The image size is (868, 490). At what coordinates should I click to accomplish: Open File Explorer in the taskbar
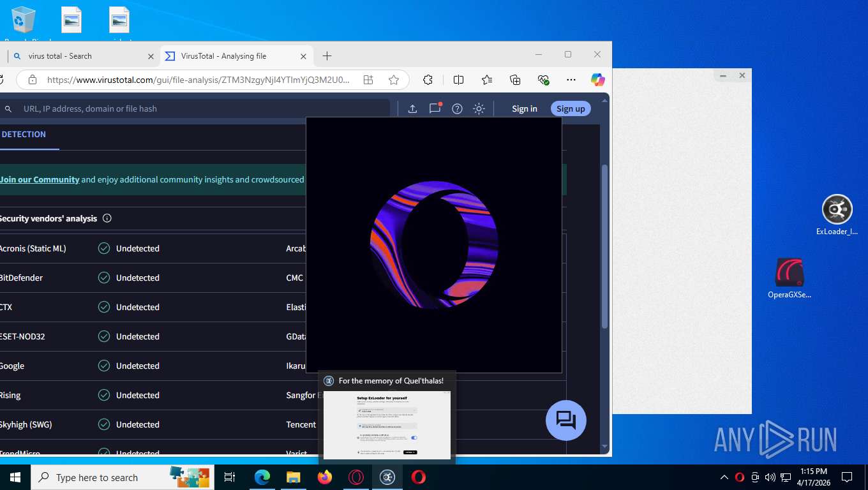tap(293, 477)
